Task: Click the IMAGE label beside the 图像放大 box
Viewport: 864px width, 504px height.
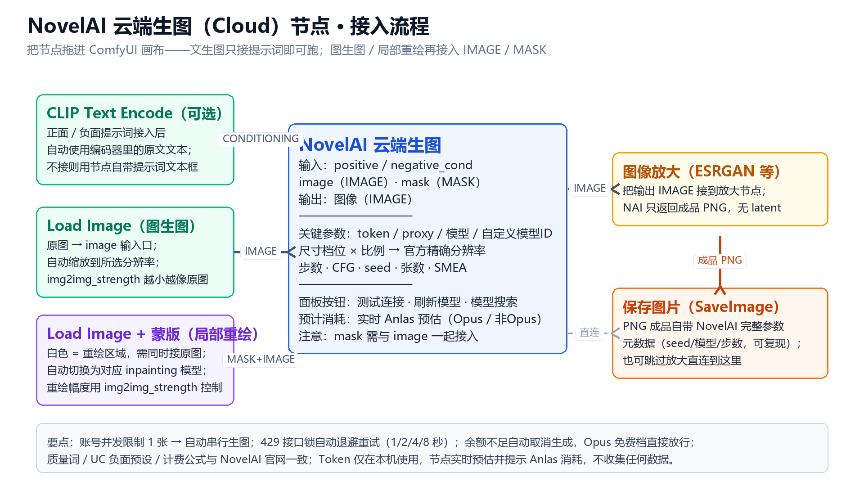Action: [x=589, y=188]
